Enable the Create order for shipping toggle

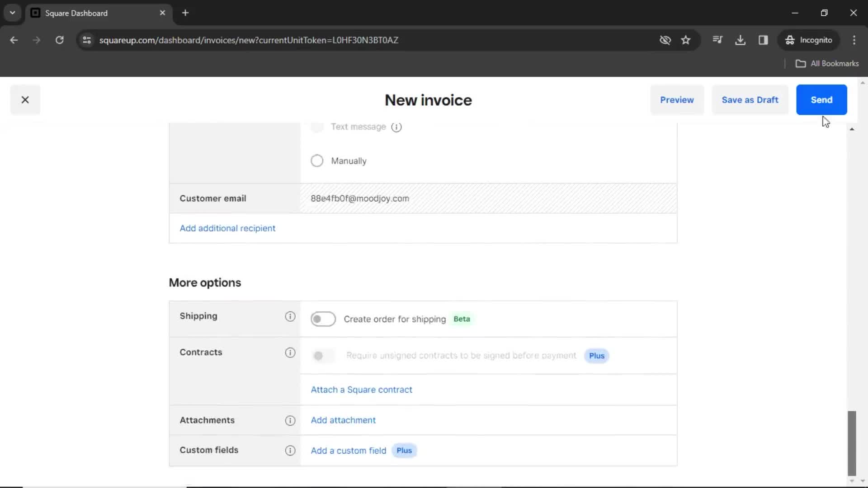[322, 319]
